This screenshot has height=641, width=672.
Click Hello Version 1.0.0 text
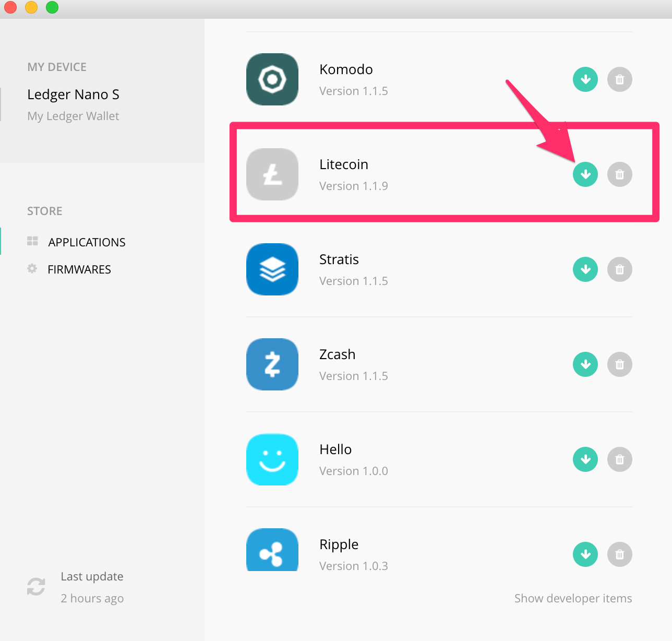pos(354,471)
